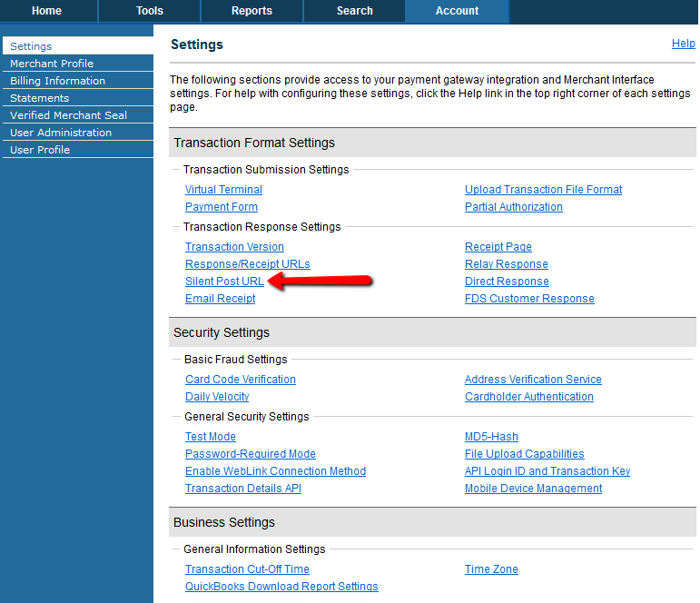The height and width of the screenshot is (603, 700).
Task: Switch to the Tools tab
Action: 149,11
